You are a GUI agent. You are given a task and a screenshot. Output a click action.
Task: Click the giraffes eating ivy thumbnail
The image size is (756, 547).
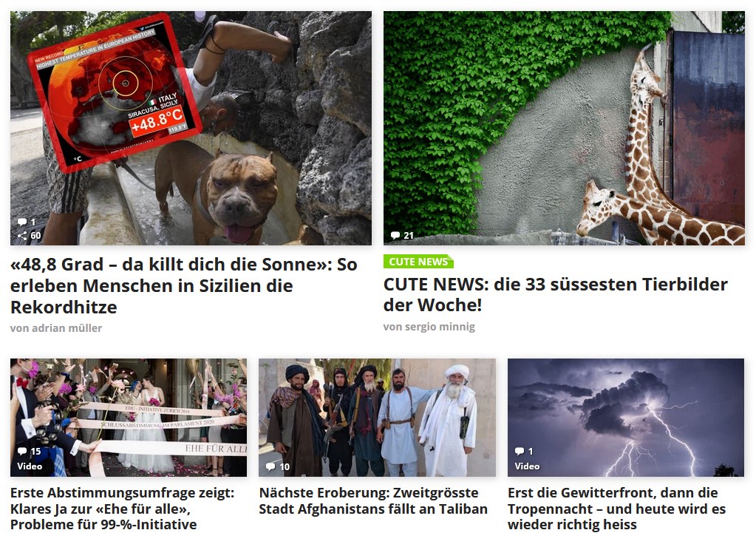coord(564,129)
